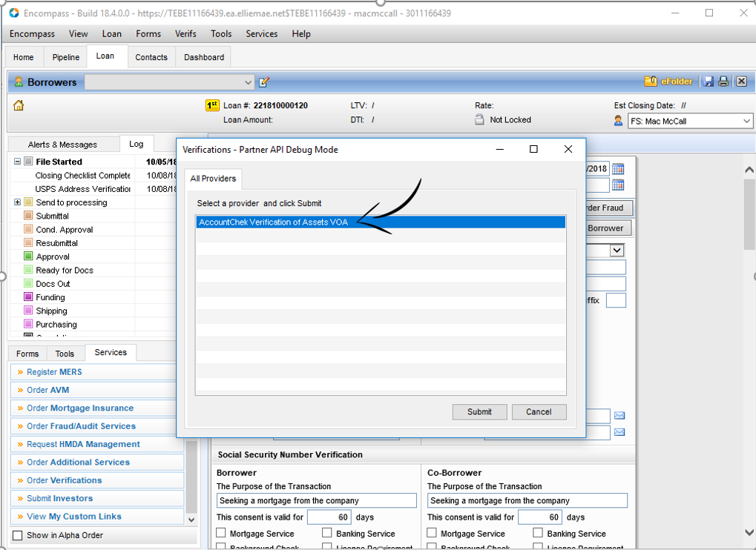Click the Approval green milestone icon

coord(28,256)
